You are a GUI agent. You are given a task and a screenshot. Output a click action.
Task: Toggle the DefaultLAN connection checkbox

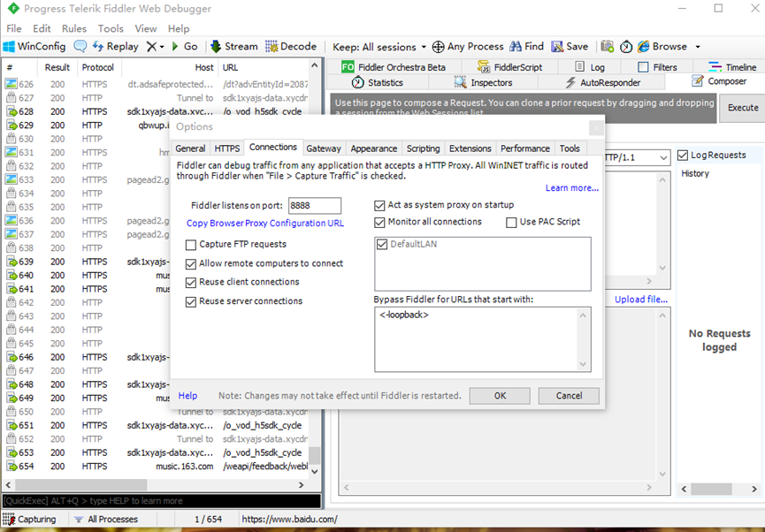pyautogui.click(x=382, y=244)
